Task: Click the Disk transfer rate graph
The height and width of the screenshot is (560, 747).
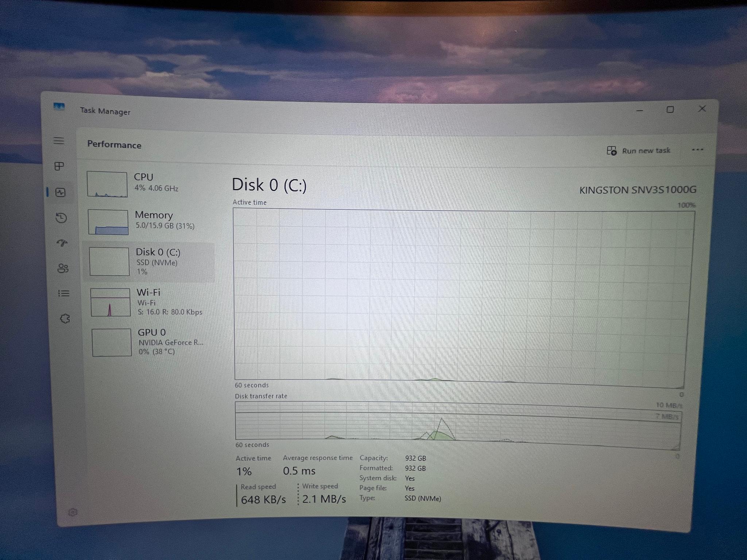Action: pyautogui.click(x=458, y=426)
